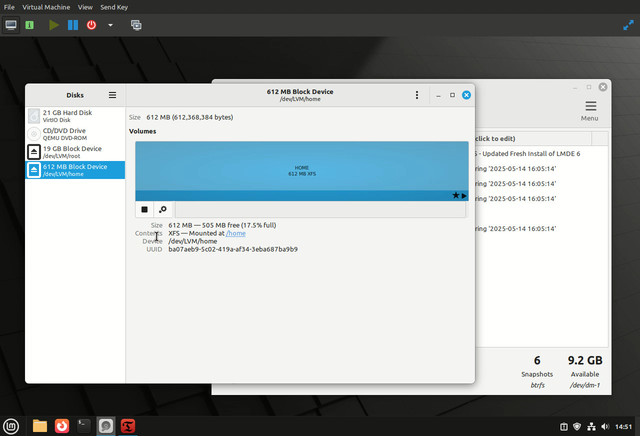Open network connections tray icon
The image size is (640, 436).
(591, 427)
